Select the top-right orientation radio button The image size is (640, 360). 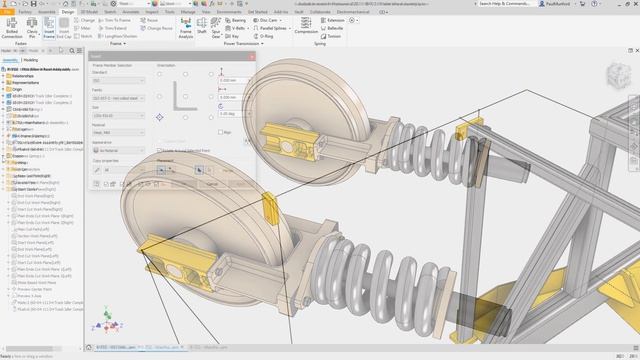point(211,74)
